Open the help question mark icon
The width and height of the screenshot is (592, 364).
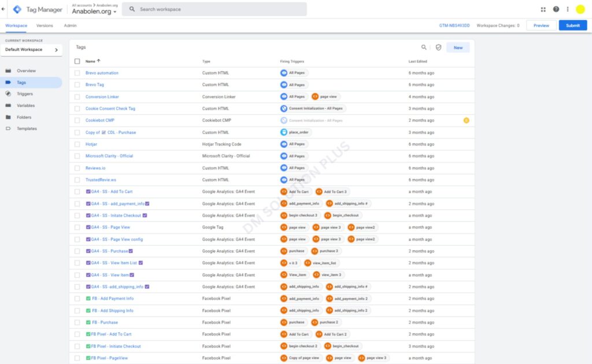pyautogui.click(x=556, y=9)
